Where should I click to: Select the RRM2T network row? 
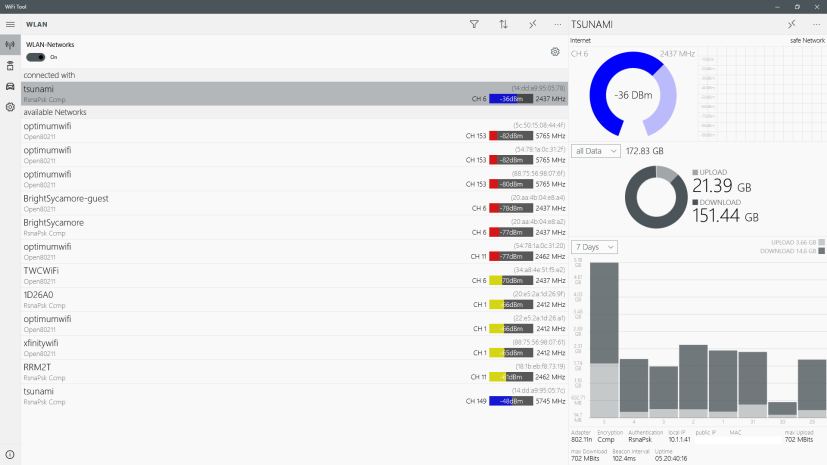point(294,372)
